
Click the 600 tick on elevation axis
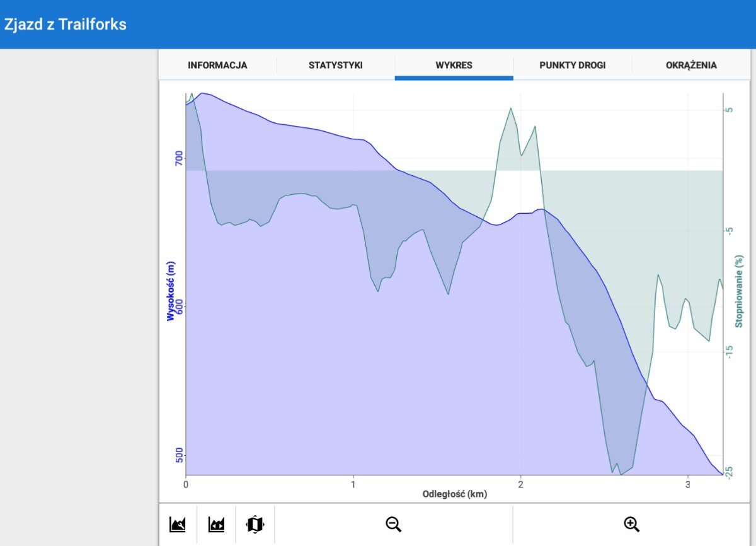(178, 307)
